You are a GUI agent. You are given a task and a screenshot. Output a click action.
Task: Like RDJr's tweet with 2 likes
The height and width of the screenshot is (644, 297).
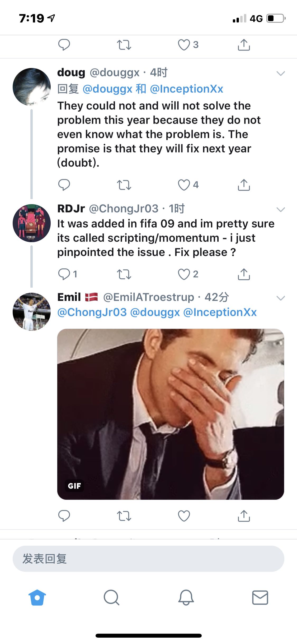pyautogui.click(x=184, y=274)
